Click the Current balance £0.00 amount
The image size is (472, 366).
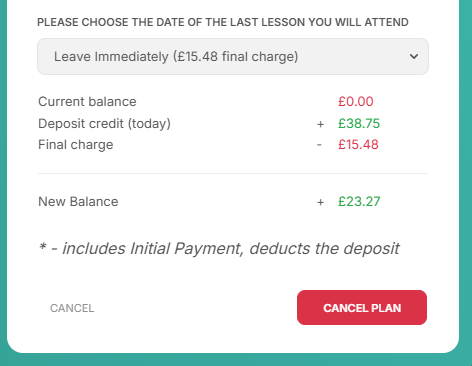[356, 101]
